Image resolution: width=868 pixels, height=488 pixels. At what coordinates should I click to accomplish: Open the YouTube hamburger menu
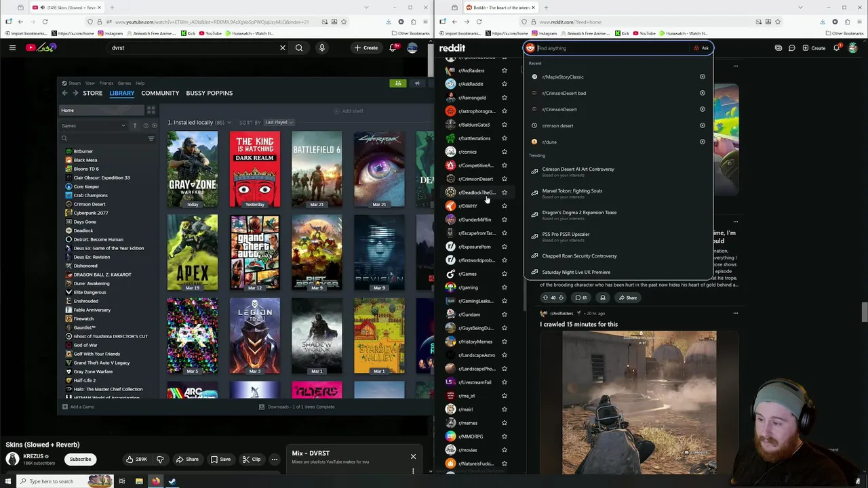[12, 47]
